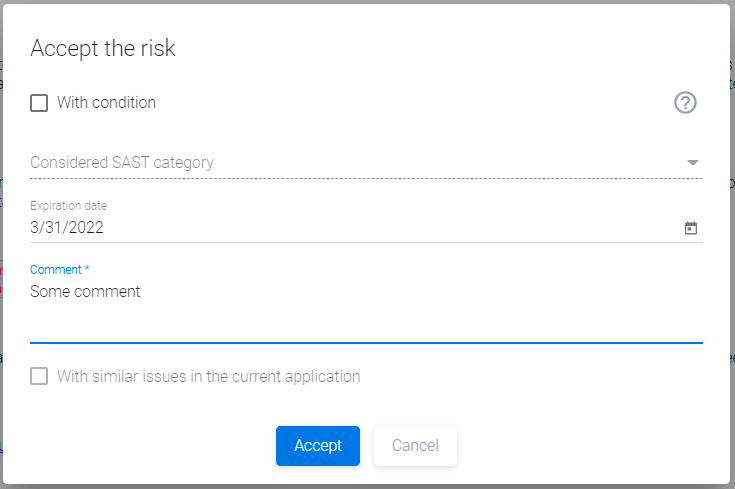Open the calendar date picker icon
This screenshot has width=735, height=489.
click(x=690, y=228)
